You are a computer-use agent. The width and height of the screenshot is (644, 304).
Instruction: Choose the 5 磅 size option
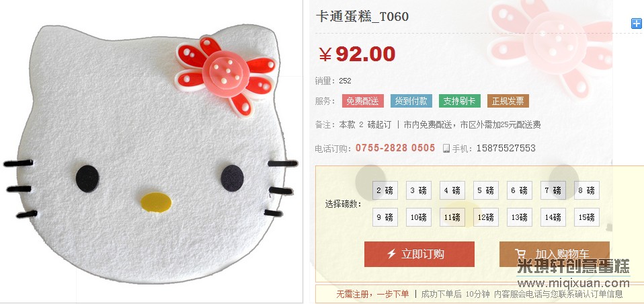click(486, 190)
